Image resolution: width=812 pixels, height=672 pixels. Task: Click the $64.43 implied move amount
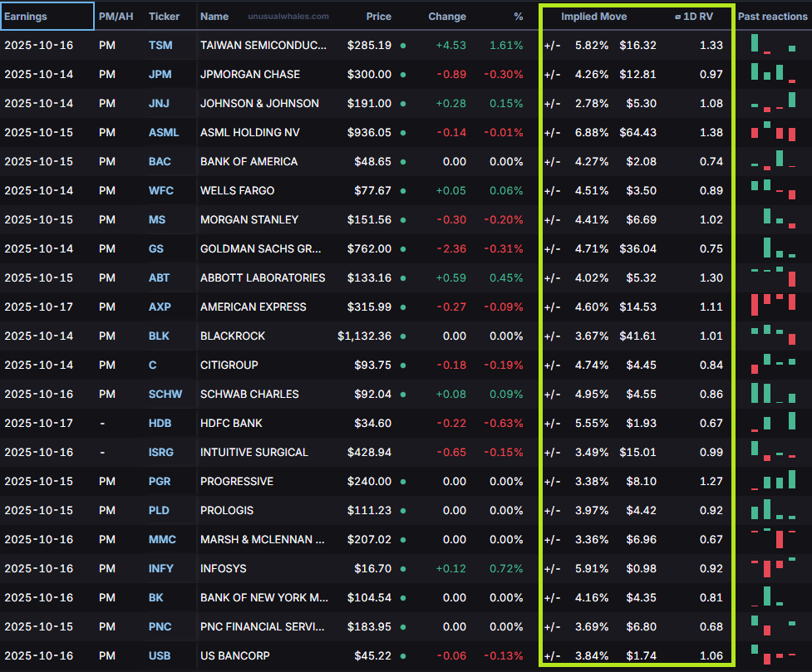pyautogui.click(x=637, y=132)
